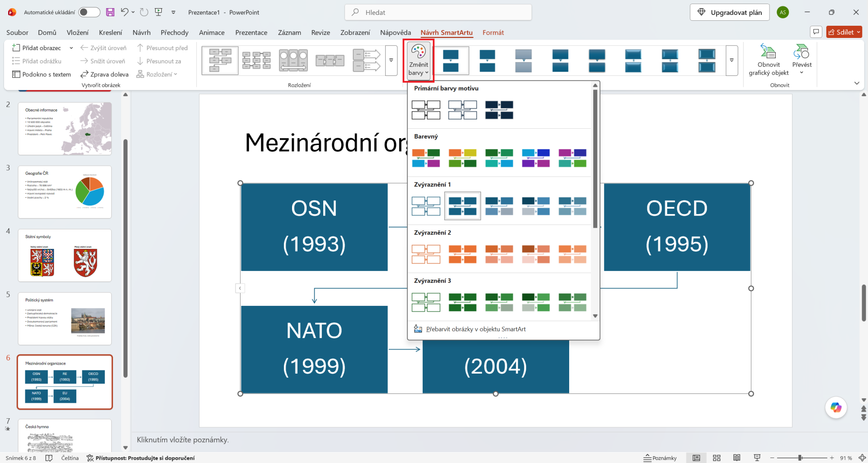The height and width of the screenshot is (463, 868).
Task: Open text pane arrow on SmartArt edge
Action: pyautogui.click(x=240, y=288)
